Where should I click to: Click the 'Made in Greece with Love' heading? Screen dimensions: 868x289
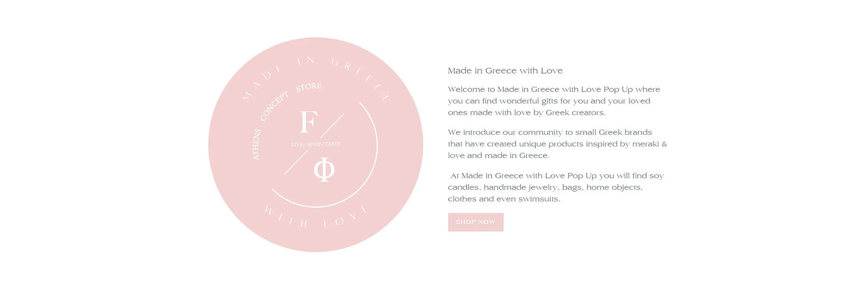505,71
